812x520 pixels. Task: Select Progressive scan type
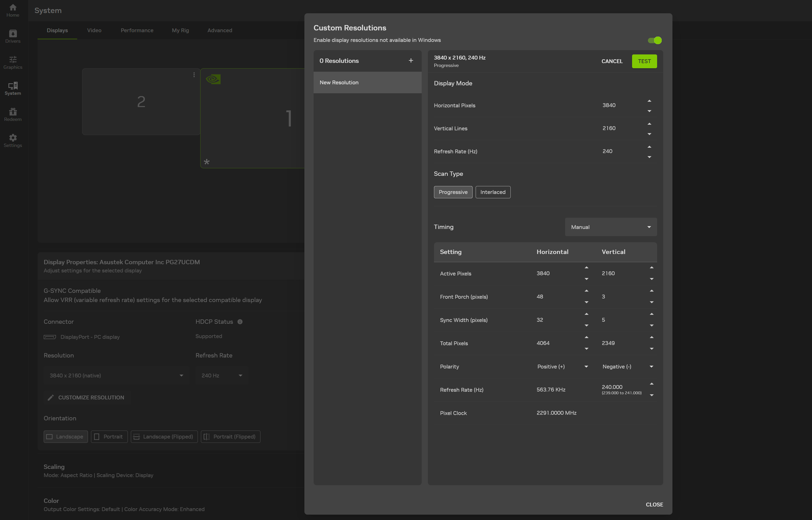(x=453, y=192)
